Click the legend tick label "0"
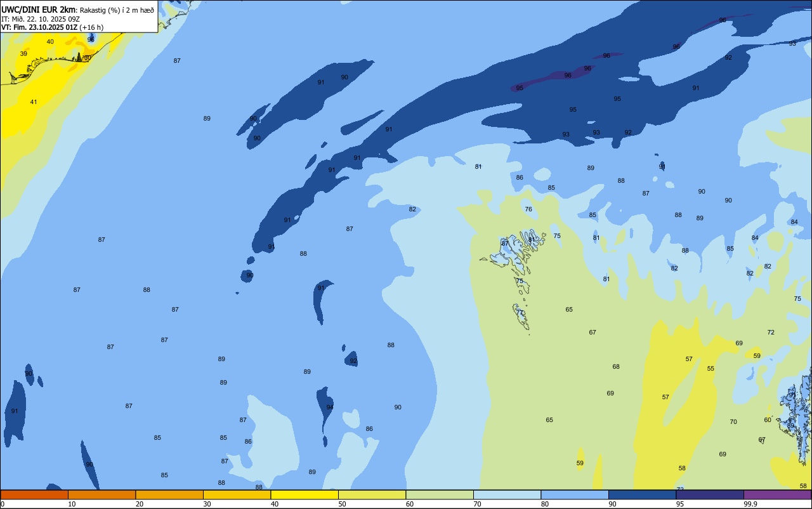Image resolution: width=812 pixels, height=509 pixels. pos(3,504)
